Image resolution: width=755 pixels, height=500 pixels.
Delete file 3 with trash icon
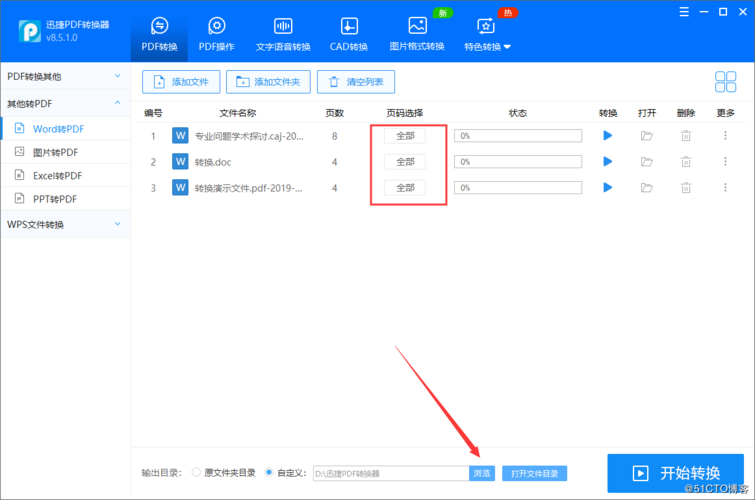click(x=686, y=187)
